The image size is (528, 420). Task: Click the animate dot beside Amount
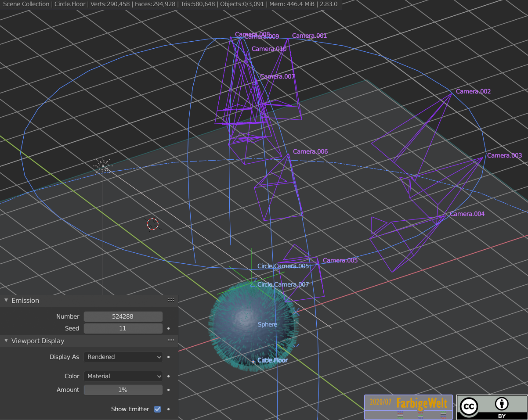coord(169,390)
